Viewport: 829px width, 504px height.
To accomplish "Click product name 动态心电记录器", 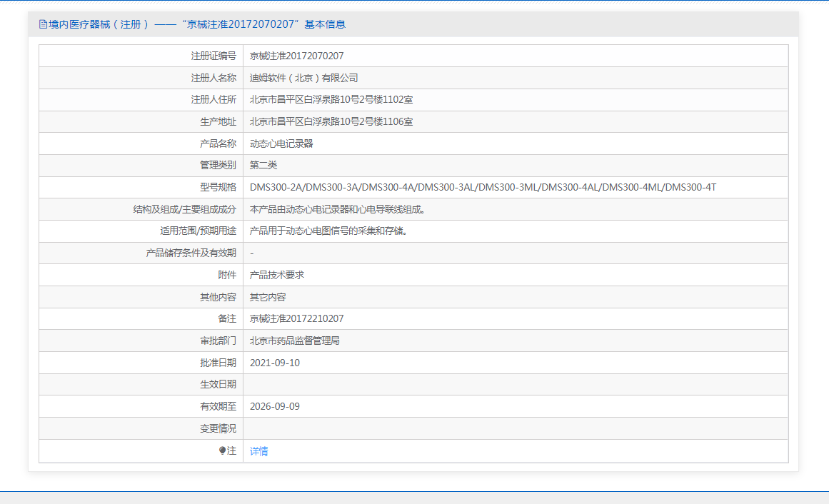I will click(x=281, y=144).
